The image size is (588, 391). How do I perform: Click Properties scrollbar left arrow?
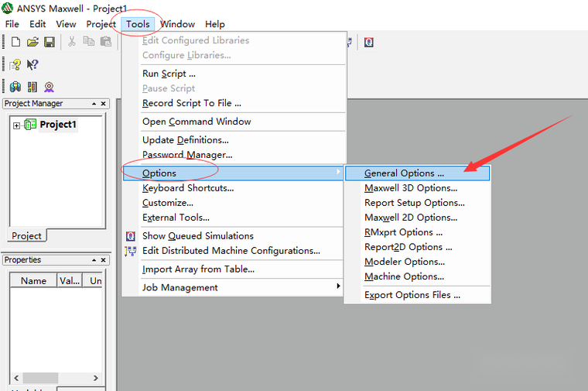pos(16,378)
